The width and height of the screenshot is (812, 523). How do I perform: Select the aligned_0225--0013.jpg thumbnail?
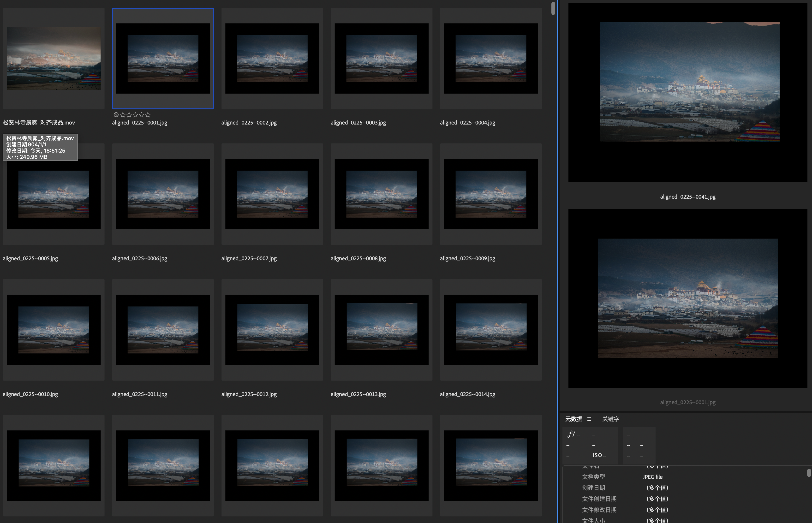[381, 330]
